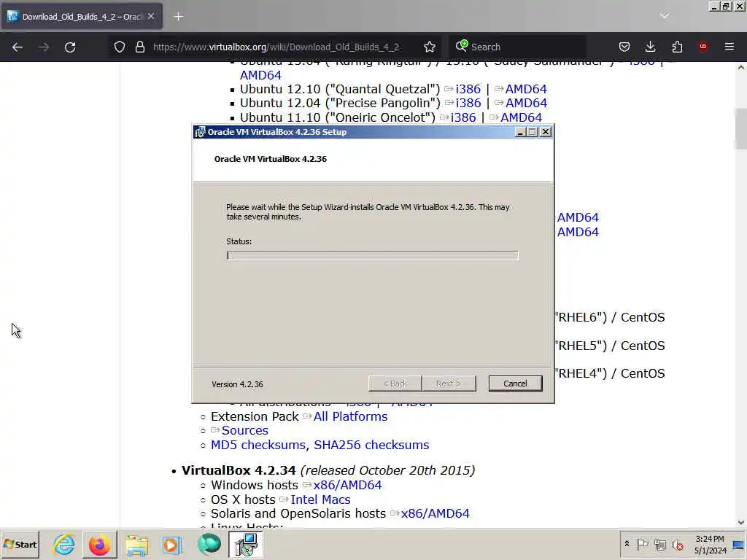Open AMD64 link for Ubuntu 12.04
Image resolution: width=747 pixels, height=560 pixels.
coord(527,103)
